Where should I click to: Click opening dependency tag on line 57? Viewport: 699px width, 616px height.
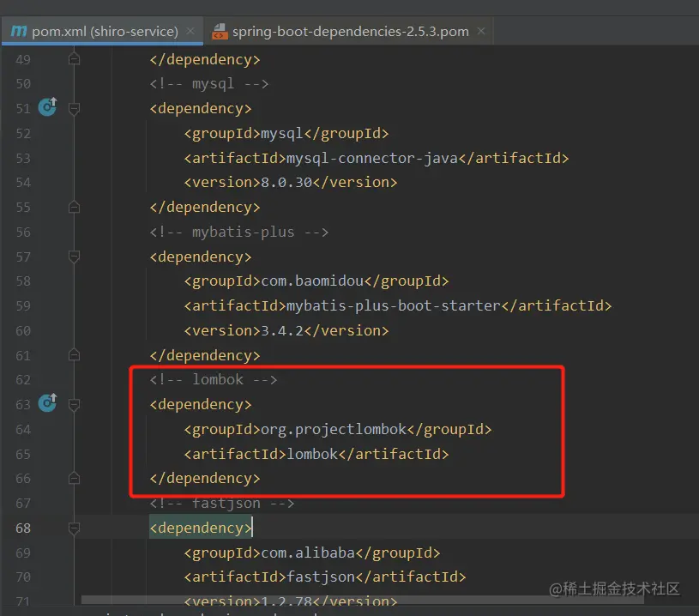pyautogui.click(x=201, y=257)
